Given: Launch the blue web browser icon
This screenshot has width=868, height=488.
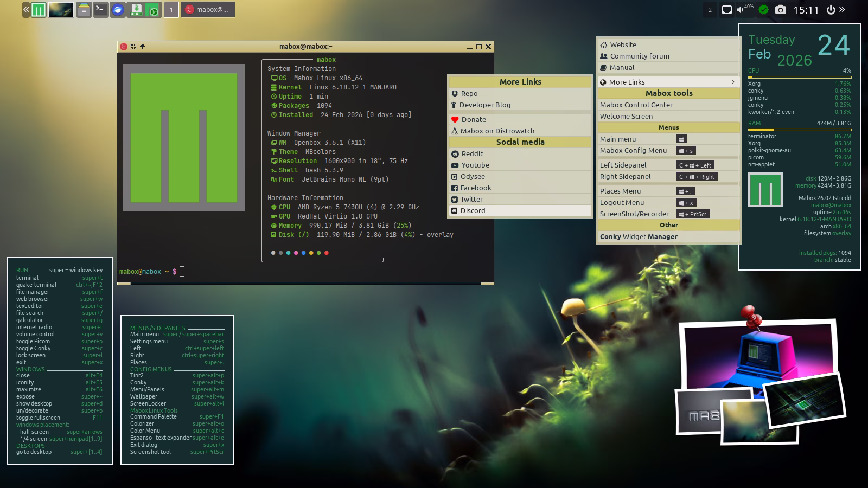Looking at the screenshot, I should (117, 10).
